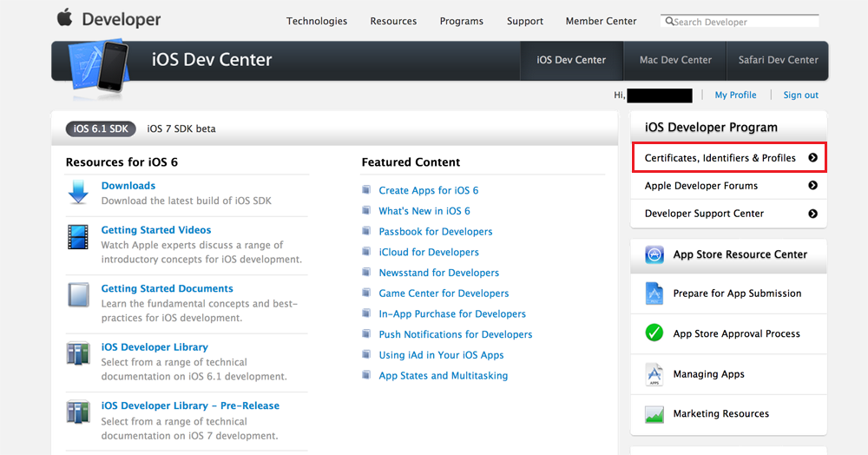Open the Resources menu
868x455 pixels.
click(x=393, y=21)
